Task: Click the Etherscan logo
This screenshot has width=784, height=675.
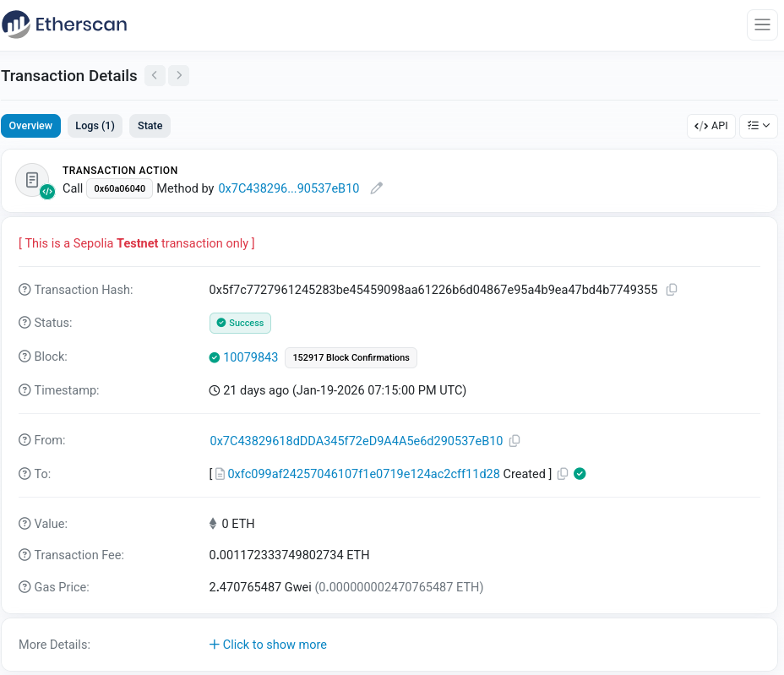Action: [64, 24]
